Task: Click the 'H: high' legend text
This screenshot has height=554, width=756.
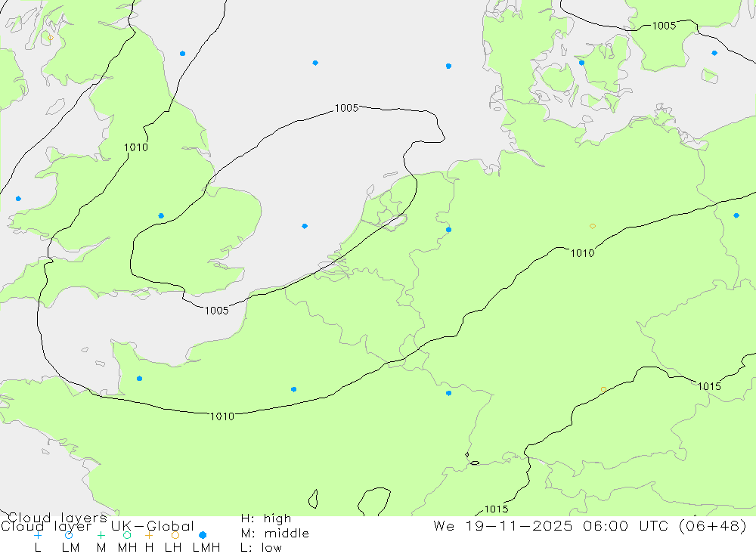Action: (x=266, y=518)
